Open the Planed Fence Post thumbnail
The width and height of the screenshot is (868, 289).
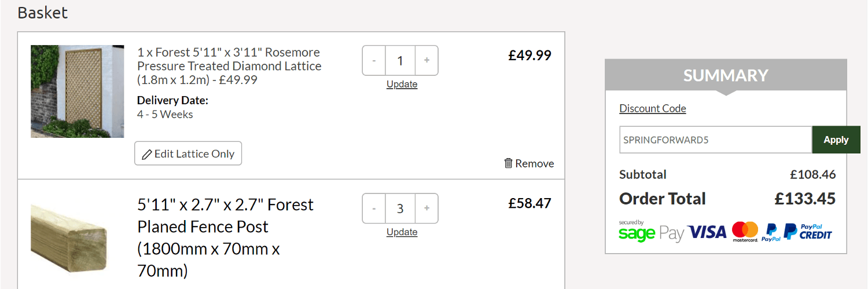(69, 237)
